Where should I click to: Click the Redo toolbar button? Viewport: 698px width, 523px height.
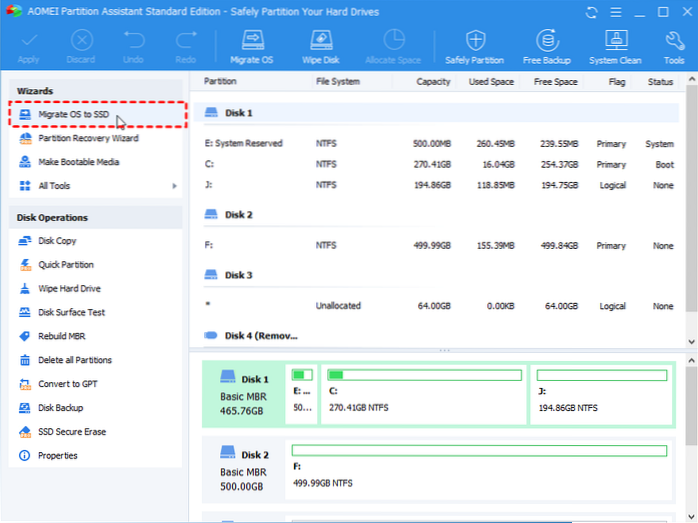coord(186,46)
